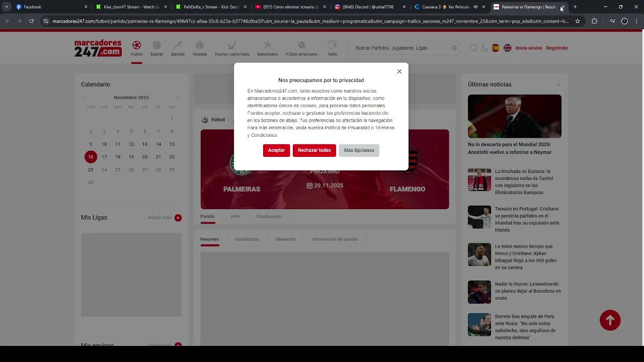
Task: Switch to Información del partido tab
Action: coord(335,239)
